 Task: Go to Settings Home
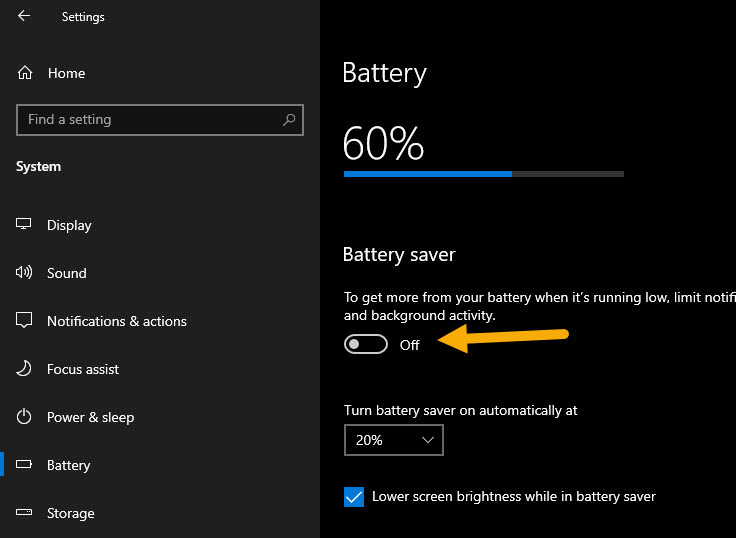click(x=66, y=73)
